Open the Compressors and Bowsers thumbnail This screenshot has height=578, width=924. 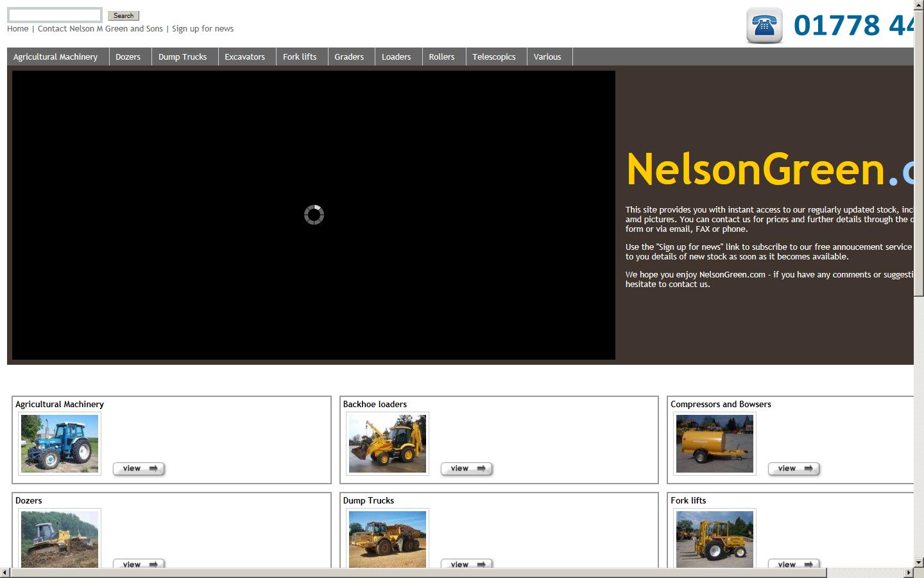[715, 444]
